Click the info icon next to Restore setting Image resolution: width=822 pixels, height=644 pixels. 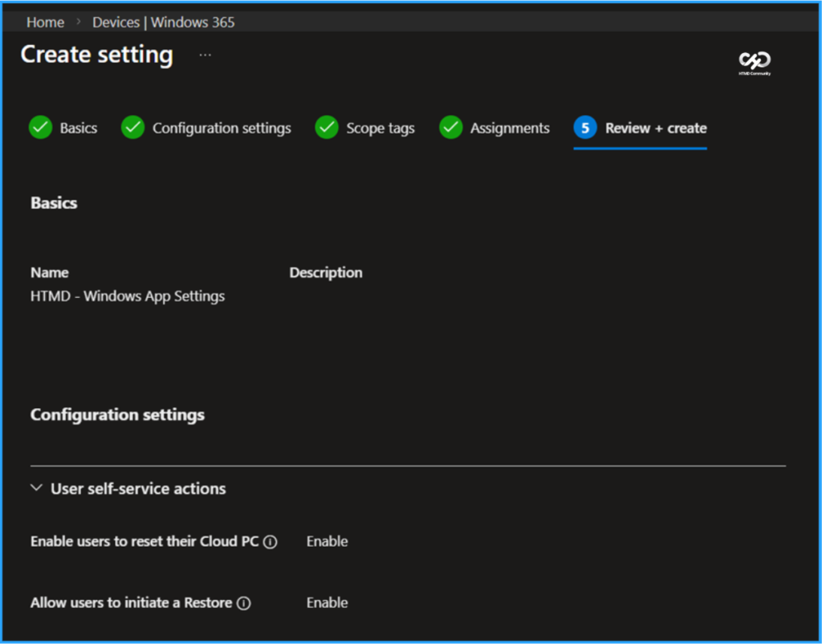coord(244,602)
